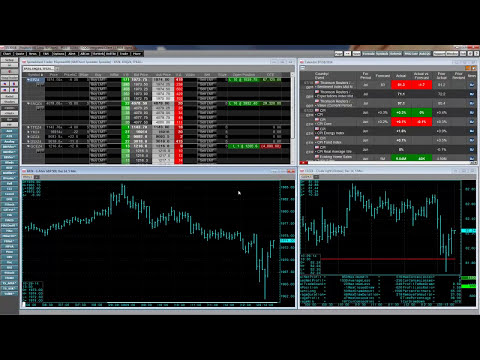Expand the EP symbol row in Spreadsheet Trader
This screenshot has height=360, width=480.
point(28,80)
